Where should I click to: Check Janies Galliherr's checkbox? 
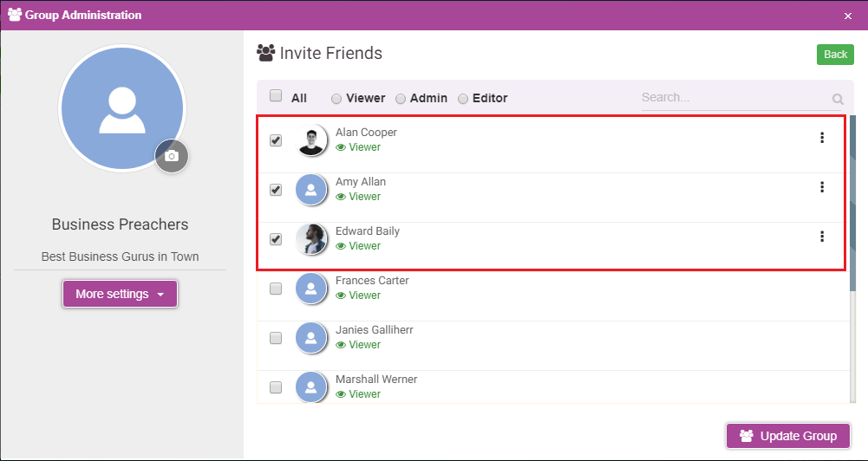click(x=276, y=338)
